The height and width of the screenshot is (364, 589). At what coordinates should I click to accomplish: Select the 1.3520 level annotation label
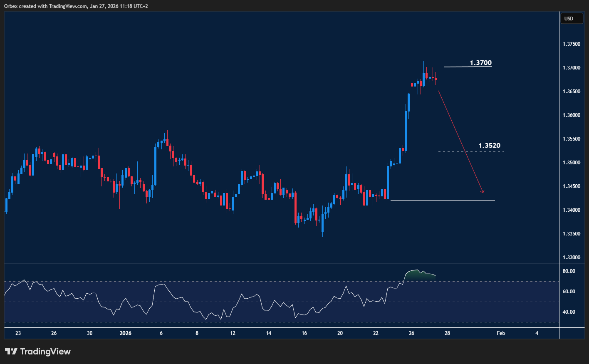(490, 146)
